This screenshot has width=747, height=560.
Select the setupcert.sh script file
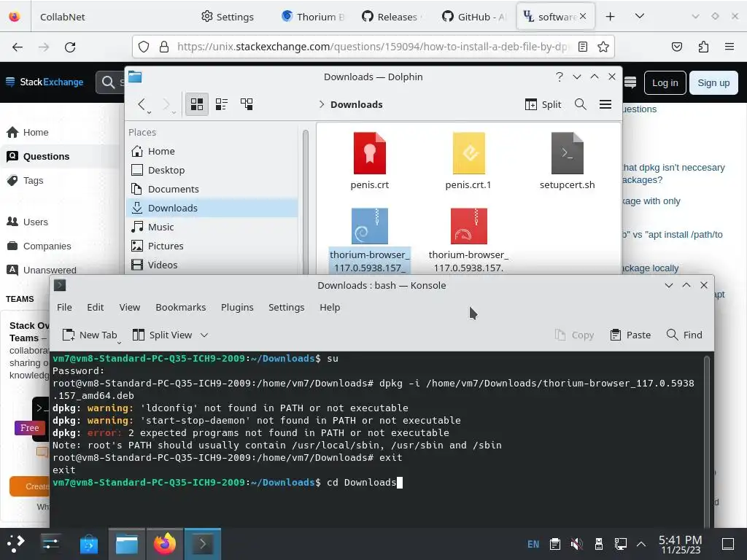pos(567,161)
